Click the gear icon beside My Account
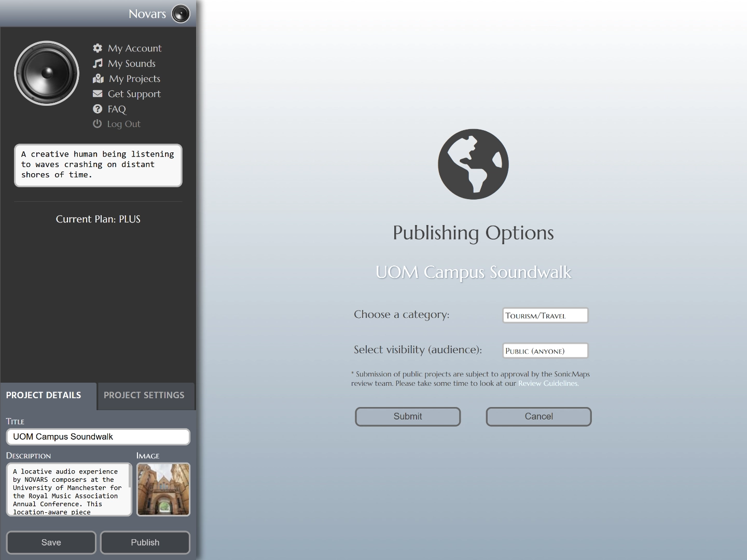 tap(98, 48)
